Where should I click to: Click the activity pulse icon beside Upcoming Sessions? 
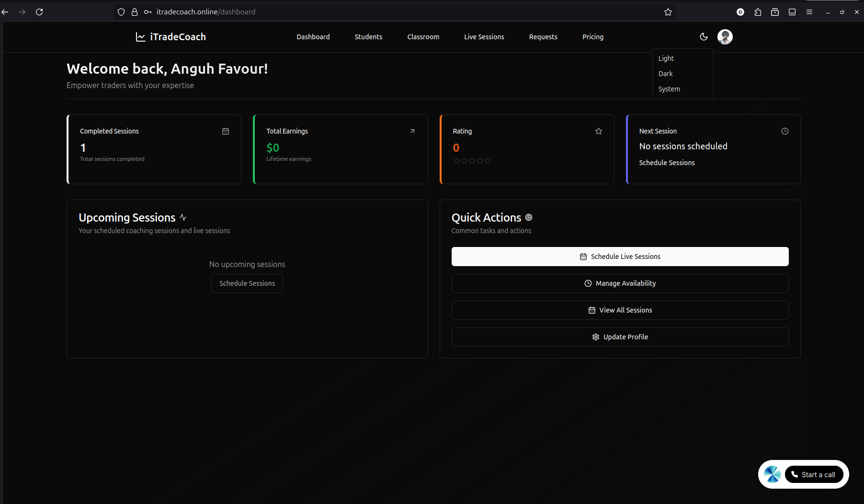click(x=183, y=217)
